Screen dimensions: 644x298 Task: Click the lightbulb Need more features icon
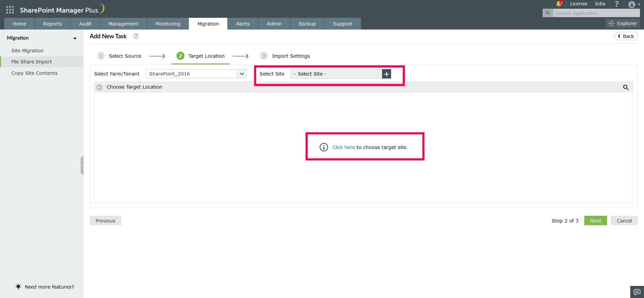pos(18,287)
